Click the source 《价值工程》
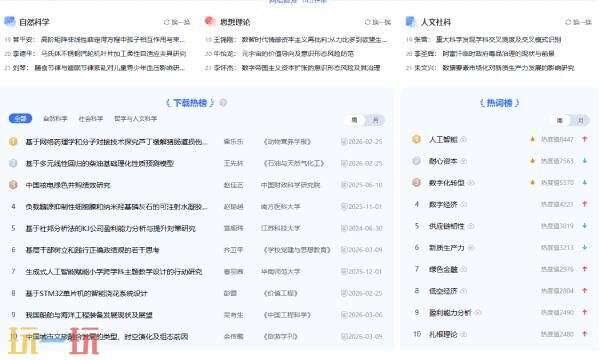Image resolution: width=600 pixels, height=360 pixels. coord(280,293)
